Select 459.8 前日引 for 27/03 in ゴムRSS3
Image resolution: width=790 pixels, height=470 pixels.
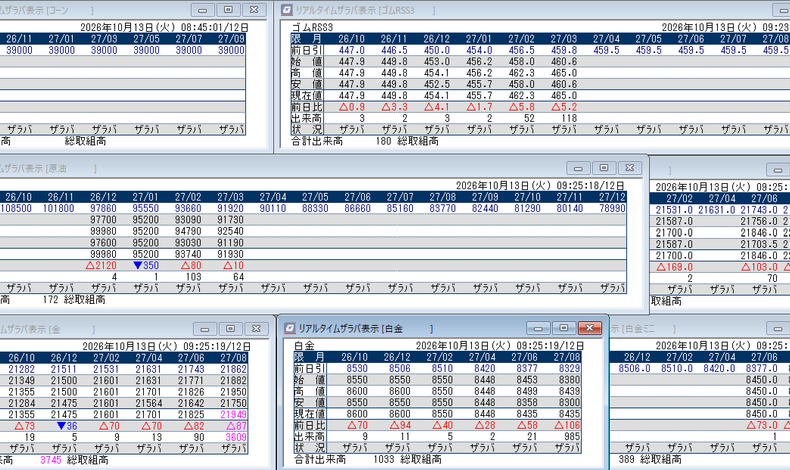[564, 50]
